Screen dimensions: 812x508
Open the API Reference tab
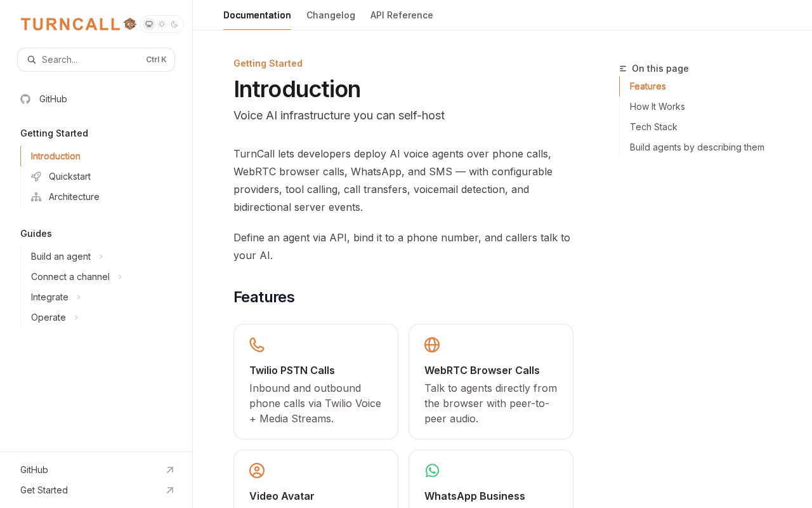402,15
